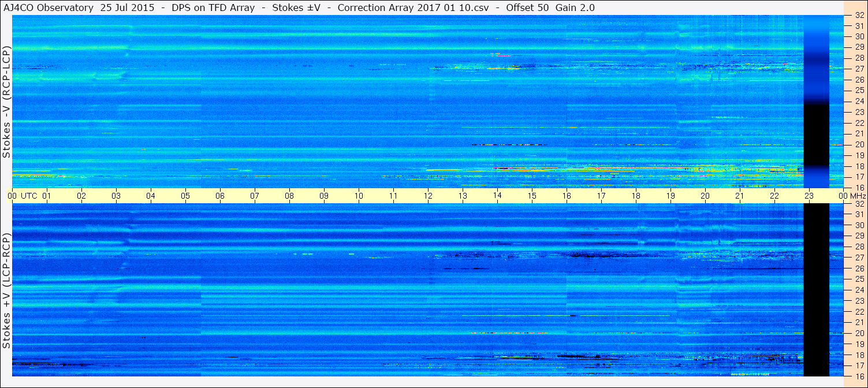This screenshot has height=388, width=868.
Task: Click the 'Offset 50' header value
Action: coord(527,8)
